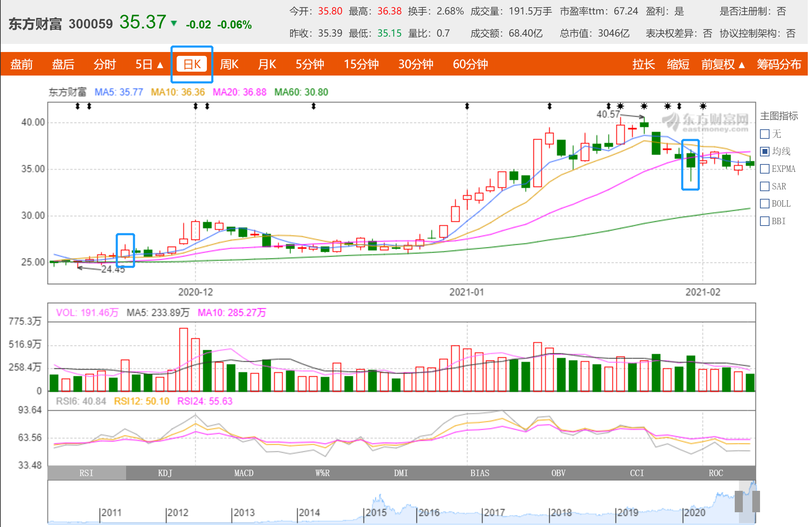Enable the BOLL indicator checkbox
812x527 pixels.
[x=765, y=204]
